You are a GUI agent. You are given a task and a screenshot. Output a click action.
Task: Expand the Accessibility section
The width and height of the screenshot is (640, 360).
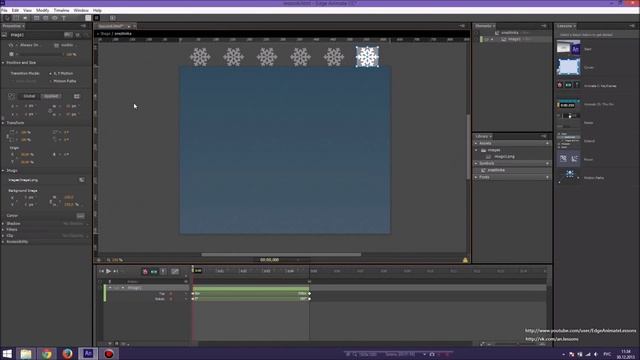coord(3,242)
